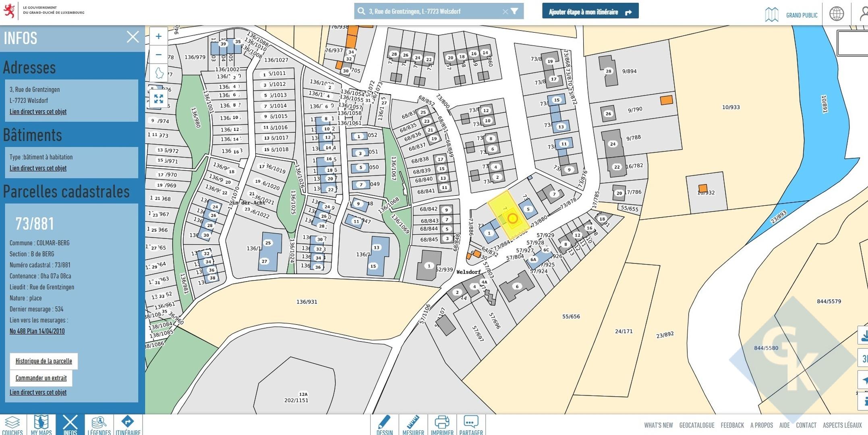The width and height of the screenshot is (868, 435).
Task: Click Ajouter étape à mon itinéraire
Action: pos(590,12)
